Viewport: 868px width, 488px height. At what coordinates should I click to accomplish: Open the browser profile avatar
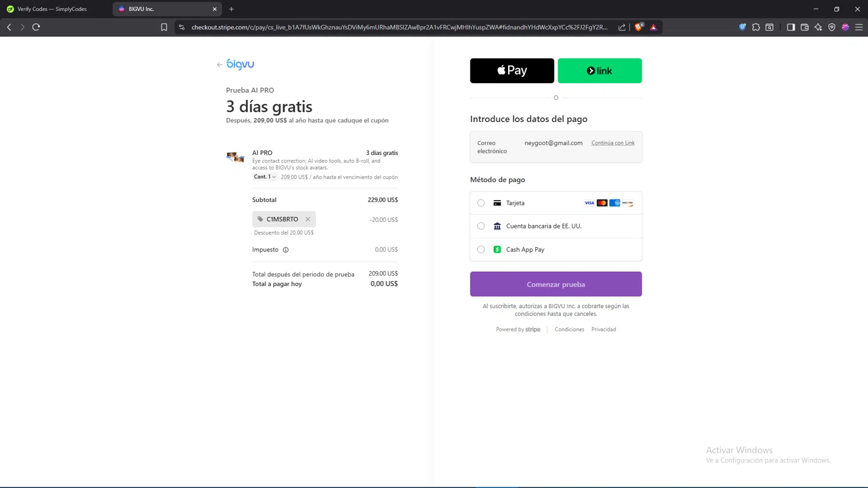845,27
